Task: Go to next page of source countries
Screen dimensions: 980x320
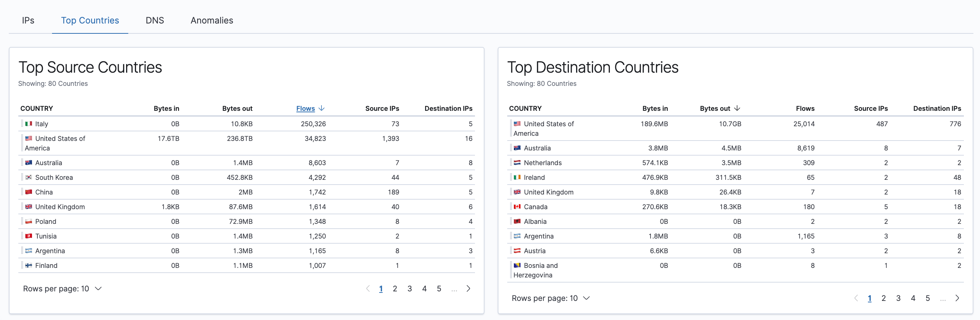Action: pyautogui.click(x=468, y=289)
